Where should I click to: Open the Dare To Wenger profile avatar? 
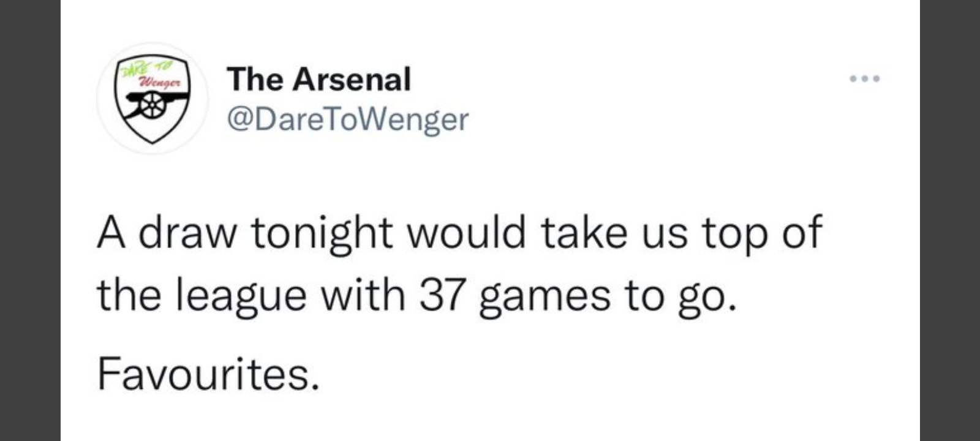tap(153, 98)
